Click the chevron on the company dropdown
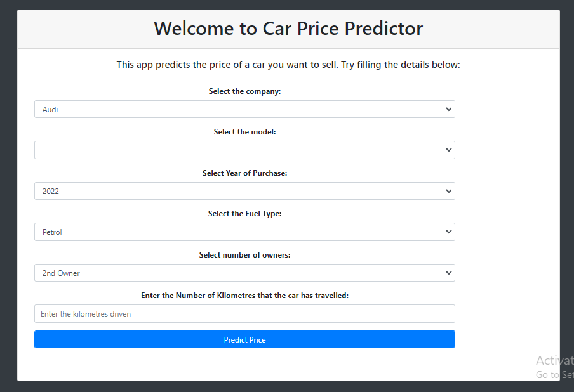The width and height of the screenshot is (574, 392). [449, 108]
